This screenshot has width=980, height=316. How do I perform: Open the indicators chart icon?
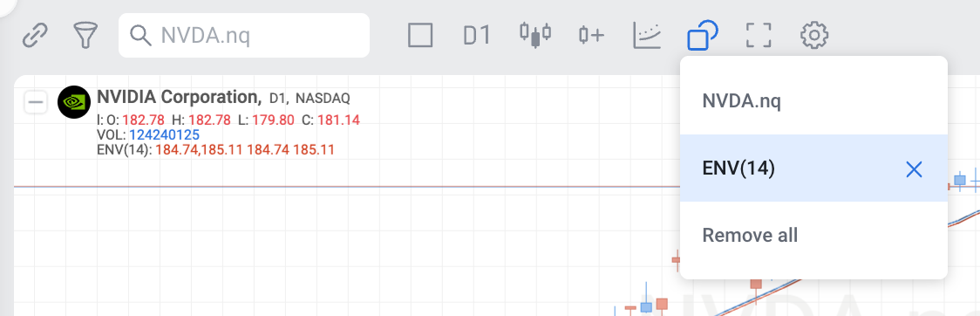point(647,35)
